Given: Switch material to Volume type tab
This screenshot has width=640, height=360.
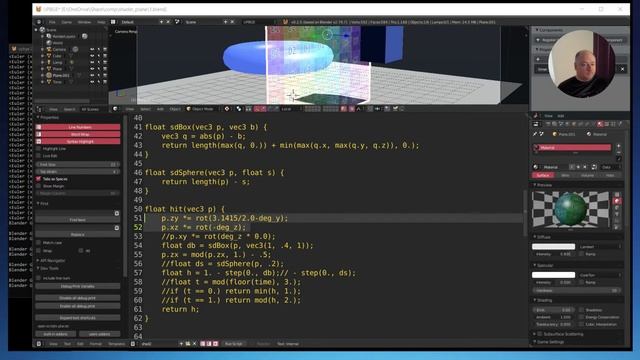Looking at the screenshot, I should coord(587,176).
